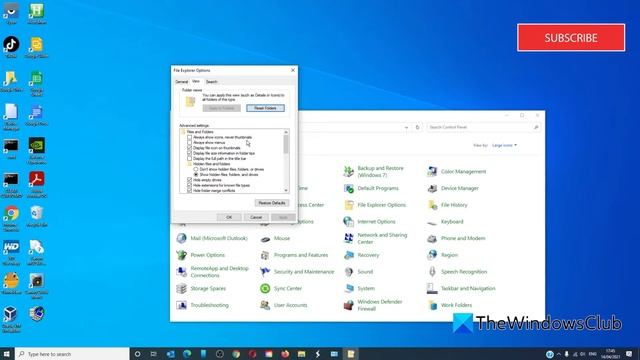Check Always show menus option
Screen dimensions: 640x360
click(189, 143)
